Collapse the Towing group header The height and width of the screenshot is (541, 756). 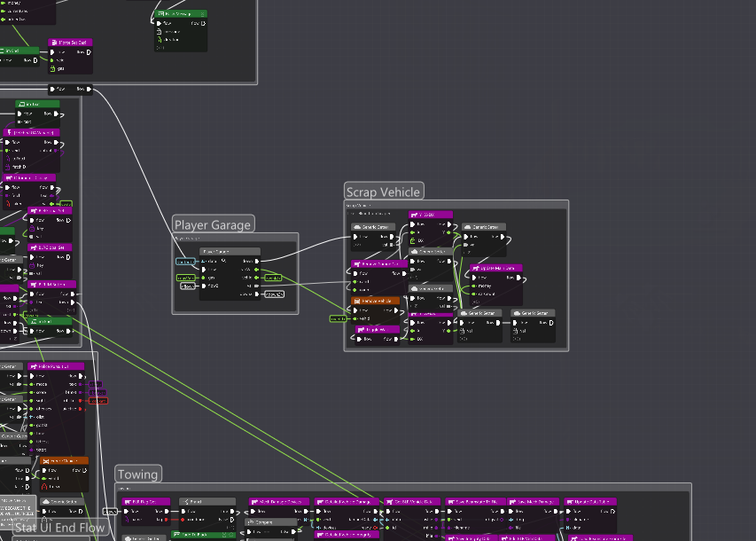point(137,474)
